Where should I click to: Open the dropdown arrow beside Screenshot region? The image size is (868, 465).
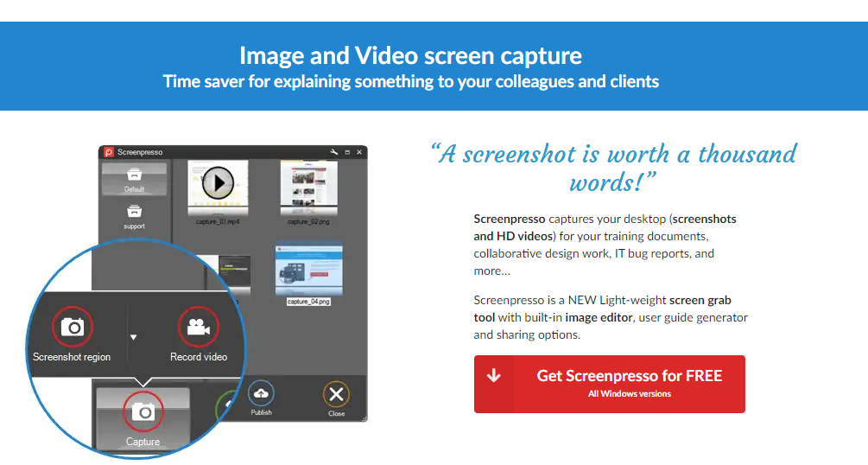[133, 337]
